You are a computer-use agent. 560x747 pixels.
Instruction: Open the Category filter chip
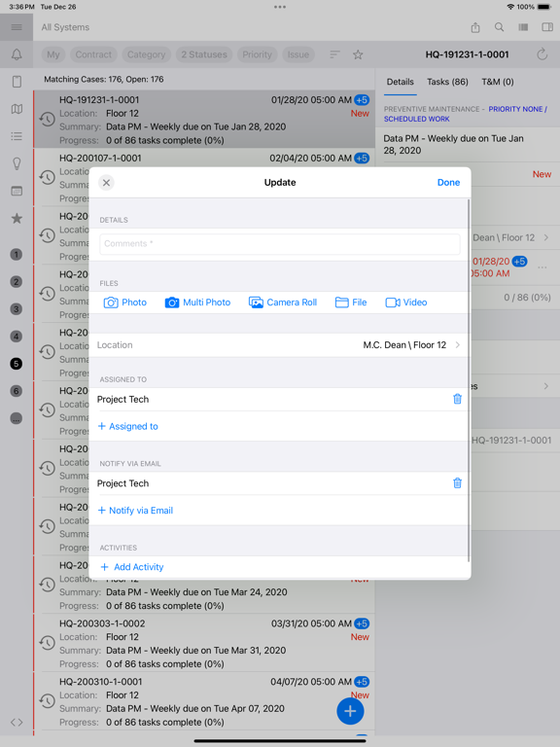146,54
